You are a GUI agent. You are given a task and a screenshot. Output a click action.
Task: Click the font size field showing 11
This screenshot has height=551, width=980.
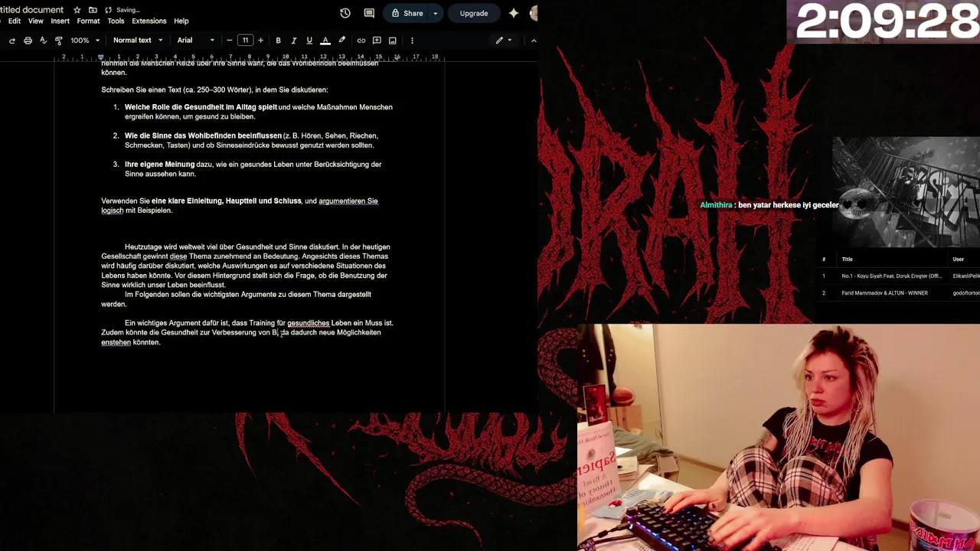245,41
